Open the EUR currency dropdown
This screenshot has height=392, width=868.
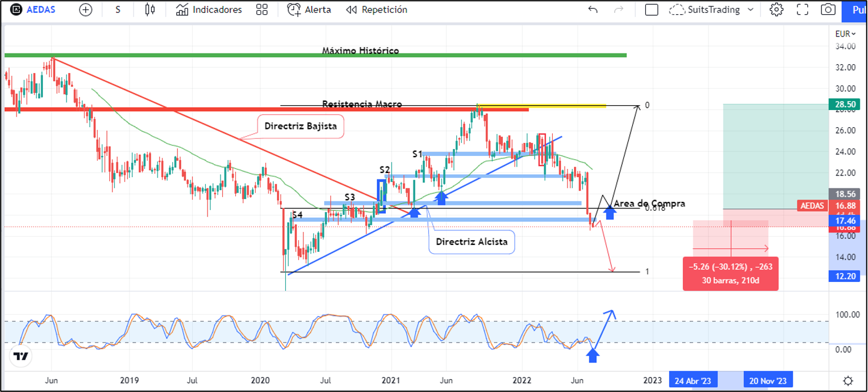coord(846,34)
